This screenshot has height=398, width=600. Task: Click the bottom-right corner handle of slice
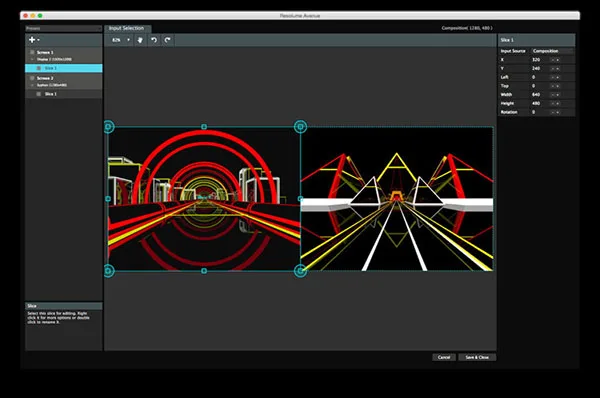click(x=300, y=271)
